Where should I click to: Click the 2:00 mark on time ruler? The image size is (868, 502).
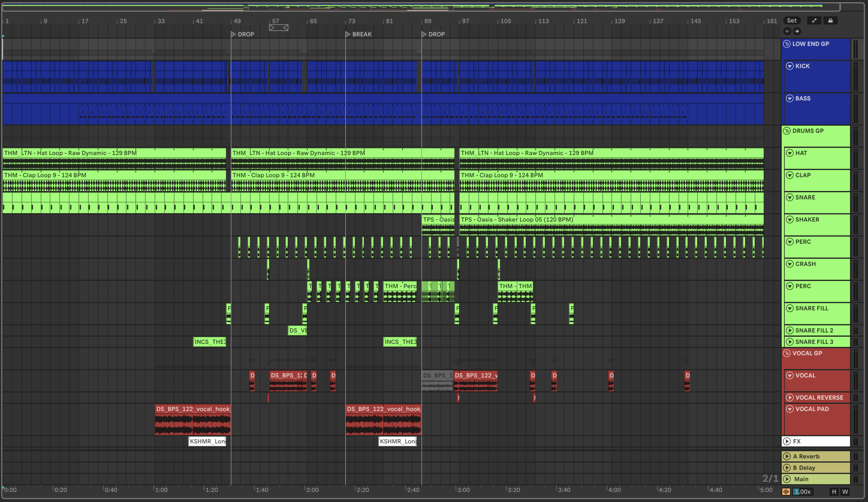click(x=312, y=490)
